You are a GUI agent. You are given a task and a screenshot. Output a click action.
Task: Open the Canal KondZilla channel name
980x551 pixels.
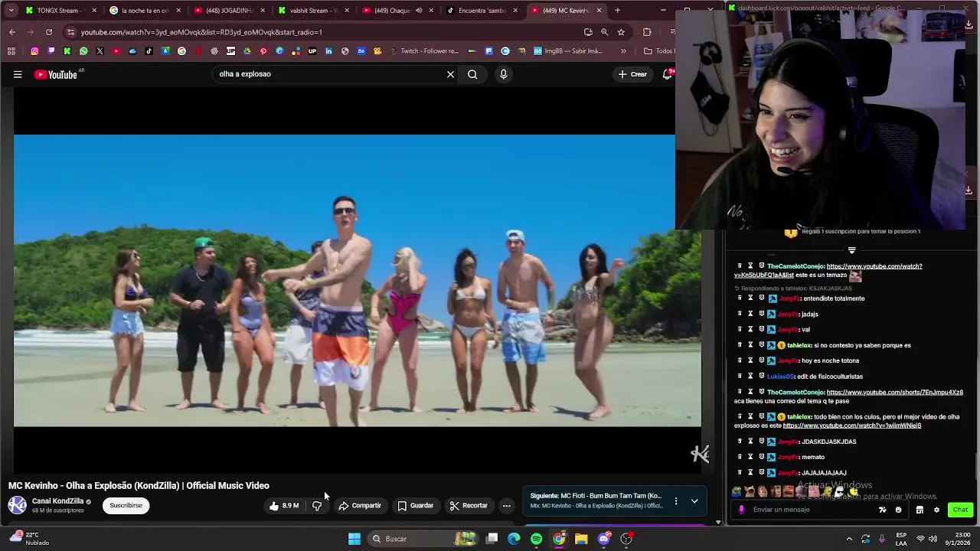coord(57,501)
